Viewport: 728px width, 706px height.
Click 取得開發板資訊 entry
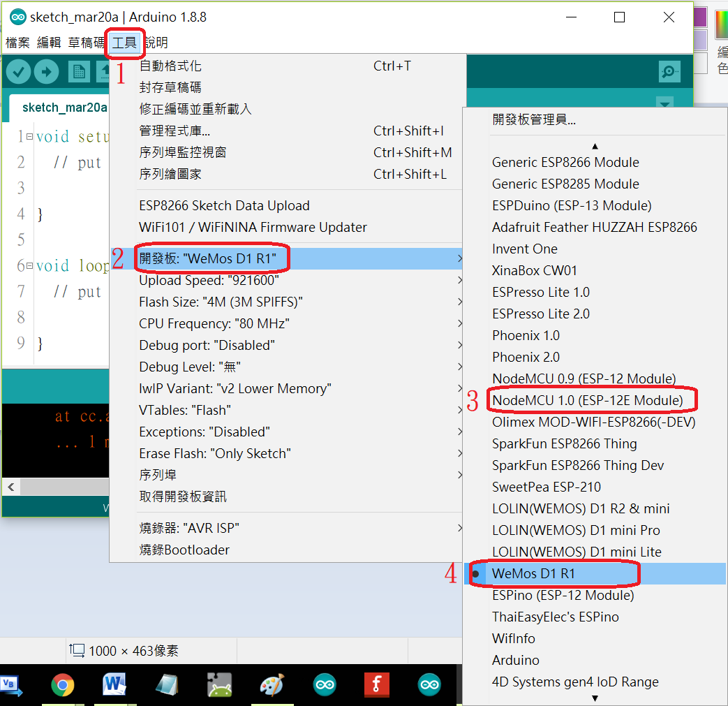click(x=286, y=497)
